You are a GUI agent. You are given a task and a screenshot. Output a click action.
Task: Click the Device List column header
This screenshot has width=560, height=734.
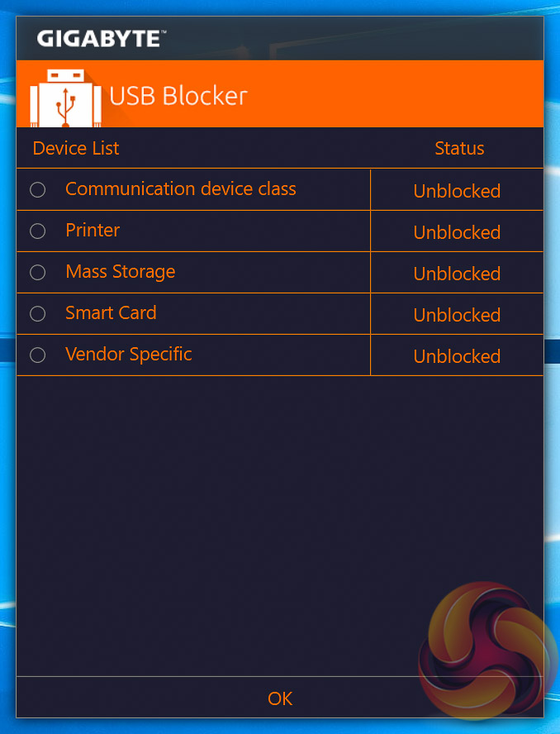click(x=76, y=149)
